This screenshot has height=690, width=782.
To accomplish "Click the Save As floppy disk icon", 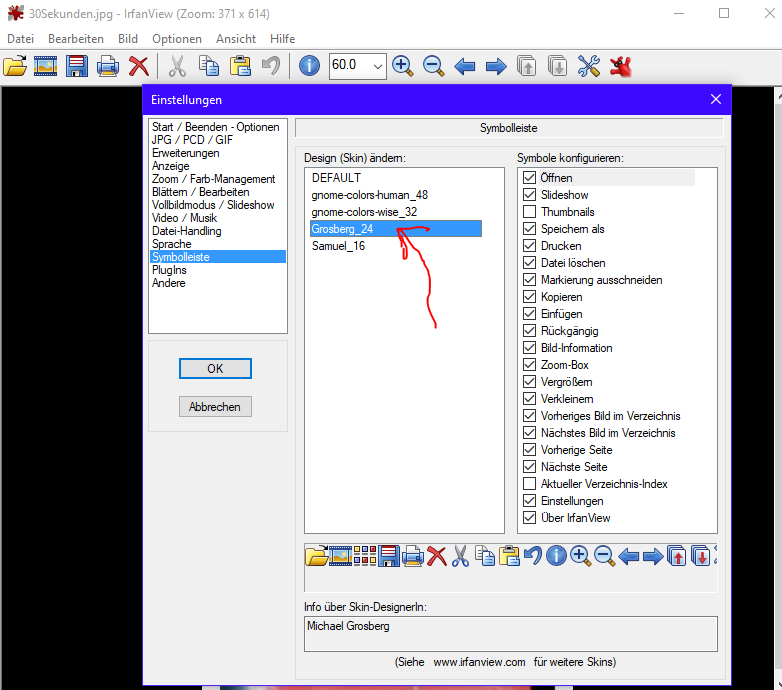I will tap(76, 66).
